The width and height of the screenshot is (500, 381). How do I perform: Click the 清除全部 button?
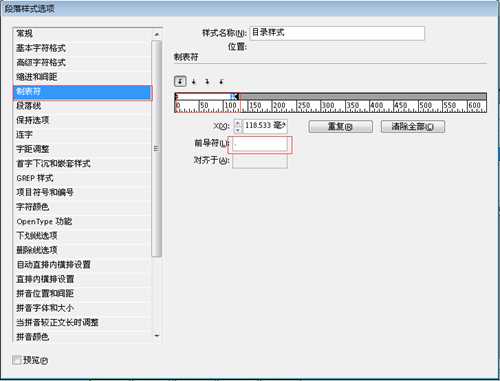(413, 127)
